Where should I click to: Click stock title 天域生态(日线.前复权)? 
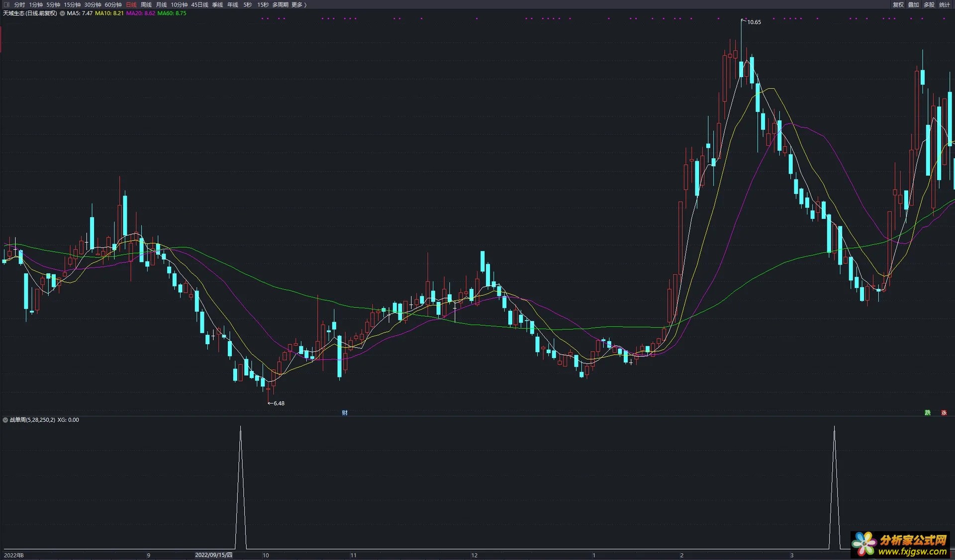pos(30,13)
